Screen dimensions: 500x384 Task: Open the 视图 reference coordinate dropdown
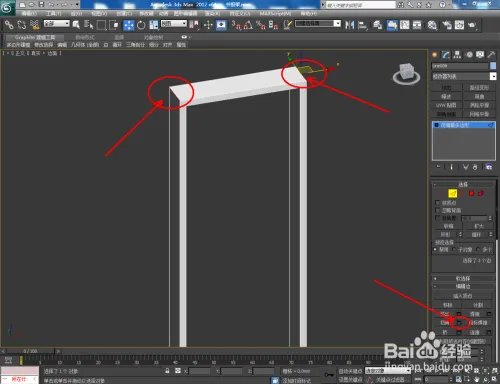pos(174,24)
